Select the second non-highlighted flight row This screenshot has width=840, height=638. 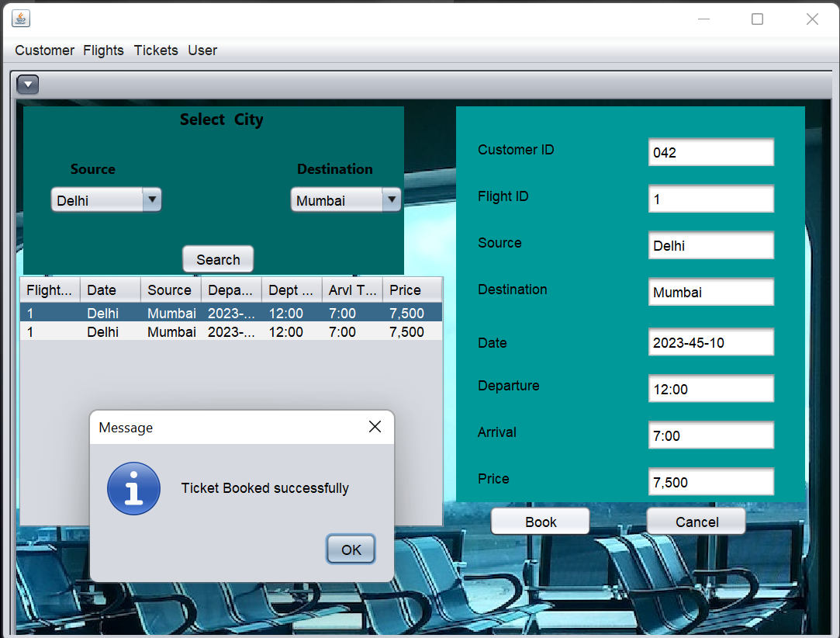tap(231, 332)
